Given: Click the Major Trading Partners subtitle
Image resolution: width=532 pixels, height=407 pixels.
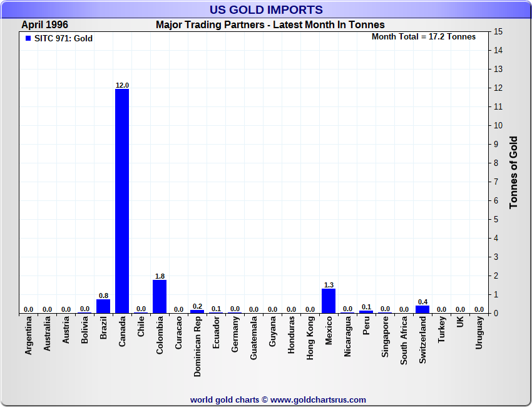Looking at the screenshot, I should [x=270, y=25].
